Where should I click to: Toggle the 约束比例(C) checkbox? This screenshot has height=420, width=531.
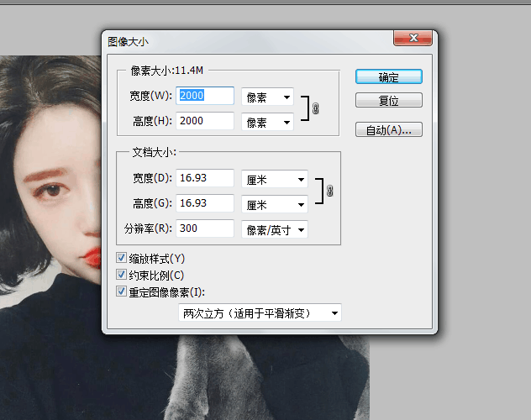(x=121, y=275)
